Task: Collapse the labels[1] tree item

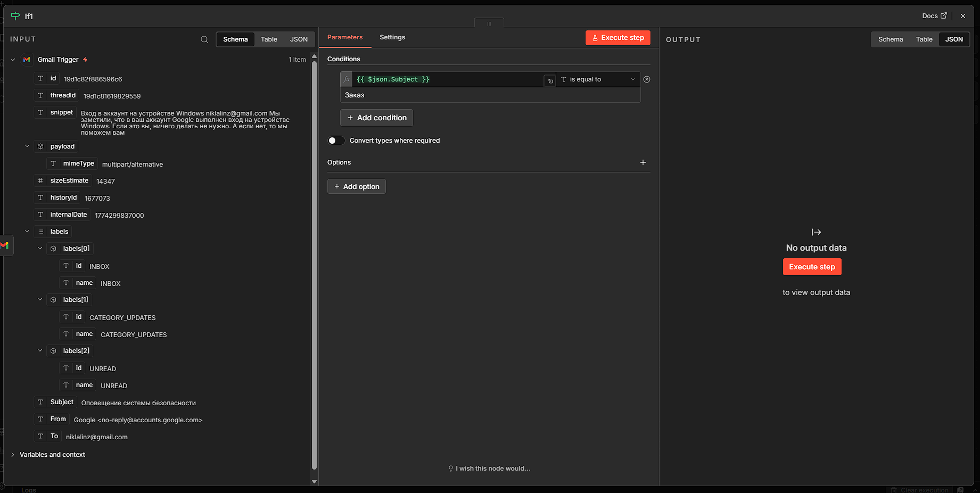Action: [x=40, y=300]
